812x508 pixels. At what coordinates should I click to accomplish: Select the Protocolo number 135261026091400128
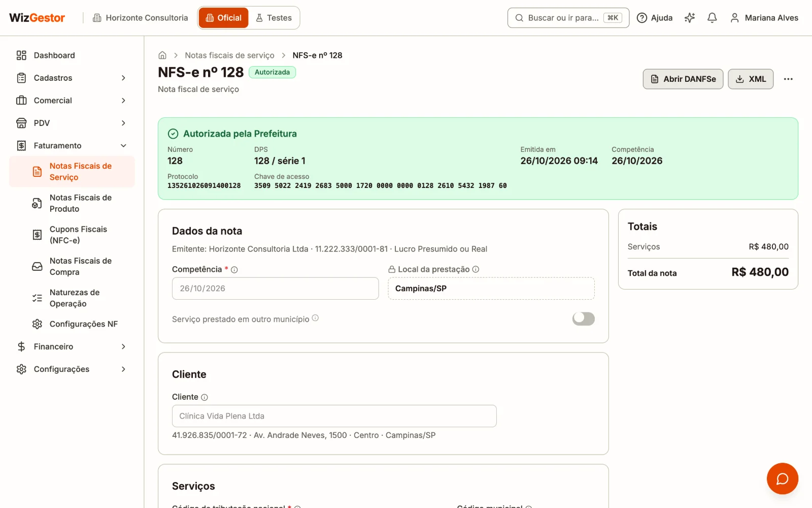point(204,186)
